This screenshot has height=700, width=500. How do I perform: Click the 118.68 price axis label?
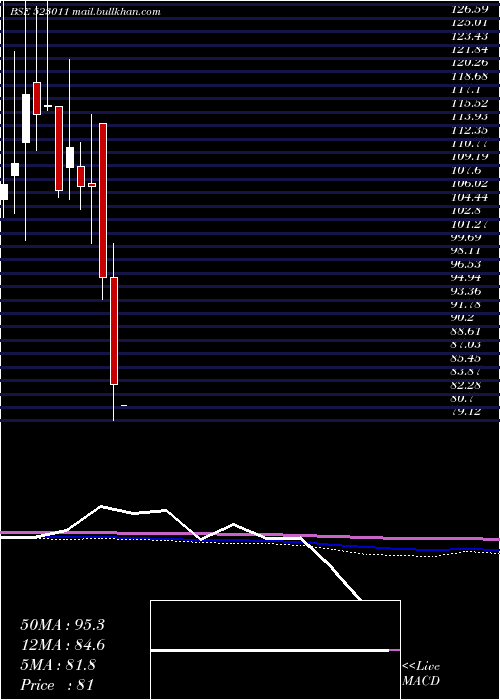pyautogui.click(x=471, y=76)
